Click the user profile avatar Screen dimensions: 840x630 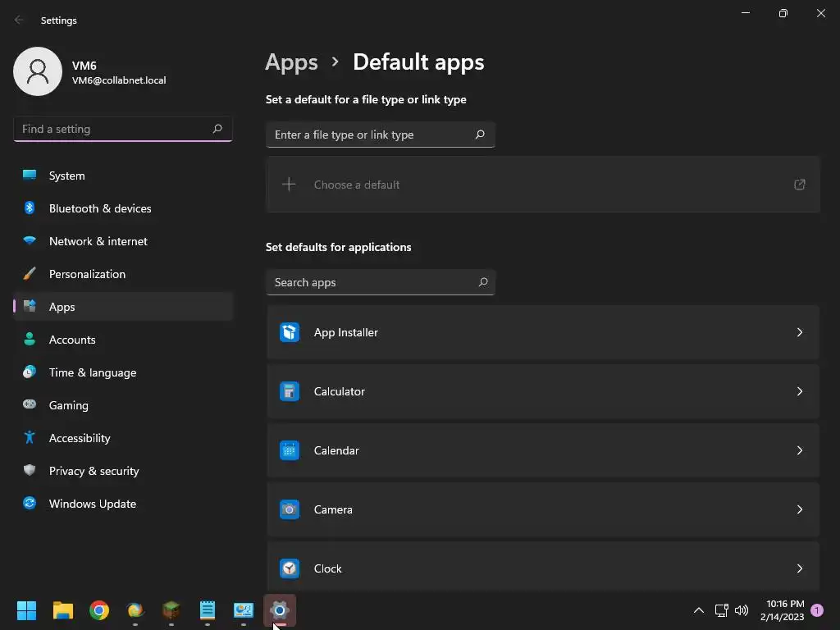coord(38,71)
